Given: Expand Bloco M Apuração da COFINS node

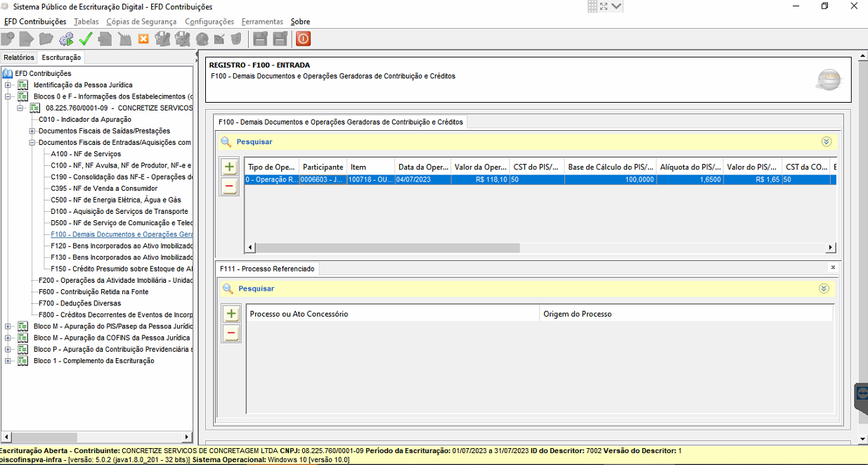Looking at the screenshot, I should (x=8, y=338).
